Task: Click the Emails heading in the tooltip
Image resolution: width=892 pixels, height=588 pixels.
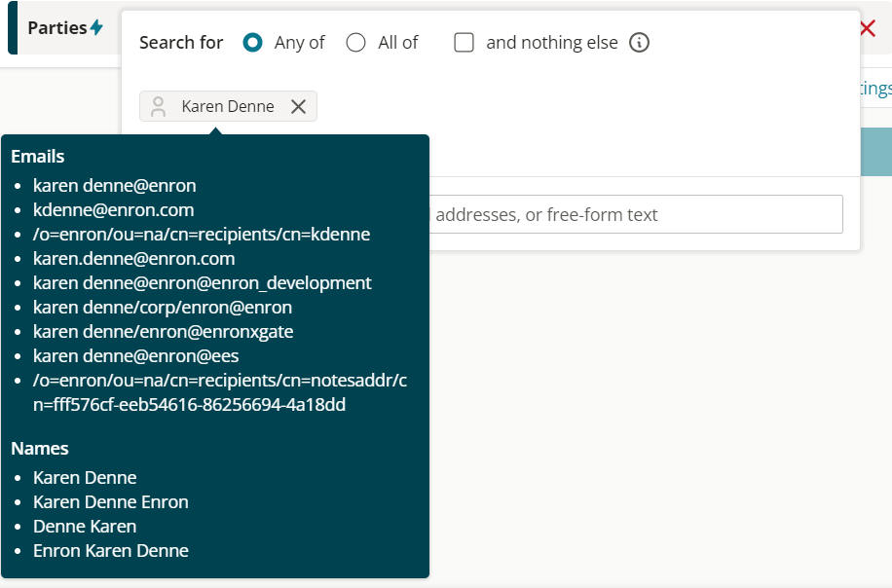Action: [x=38, y=157]
